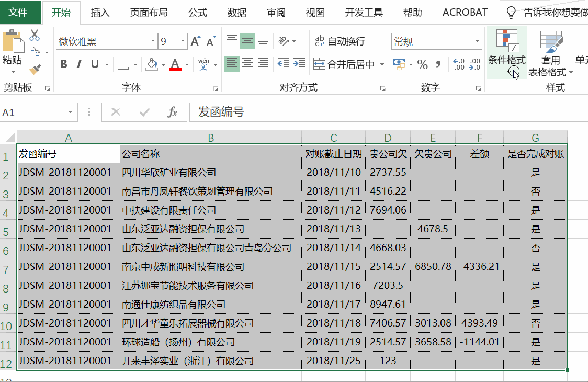Image resolution: width=588 pixels, height=382 pixels.
Task: Decrease indent icon
Action: (283, 64)
